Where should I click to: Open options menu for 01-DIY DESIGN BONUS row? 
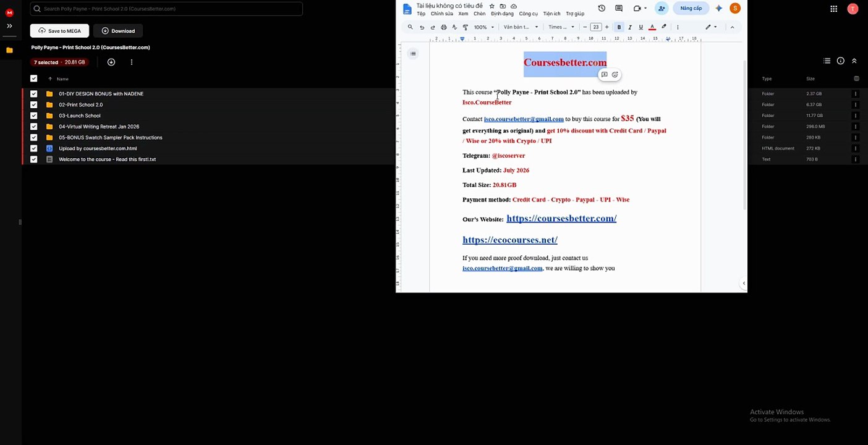pos(856,94)
